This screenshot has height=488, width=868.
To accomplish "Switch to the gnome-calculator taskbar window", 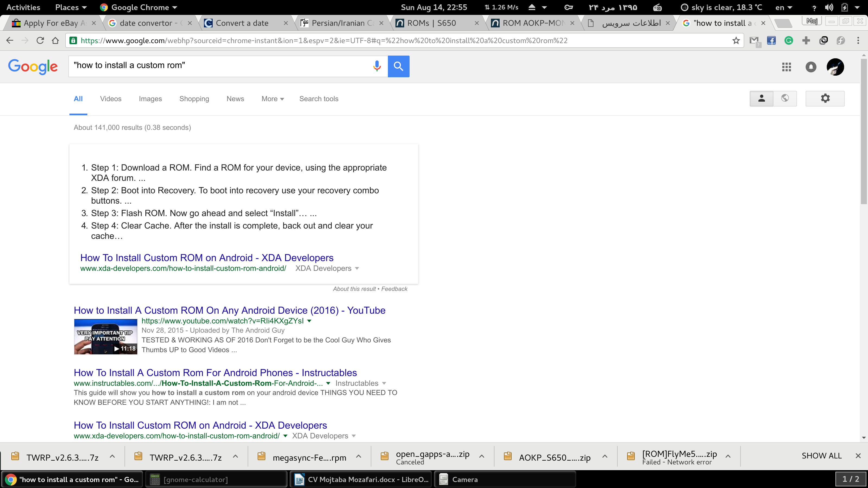I will (216, 479).
